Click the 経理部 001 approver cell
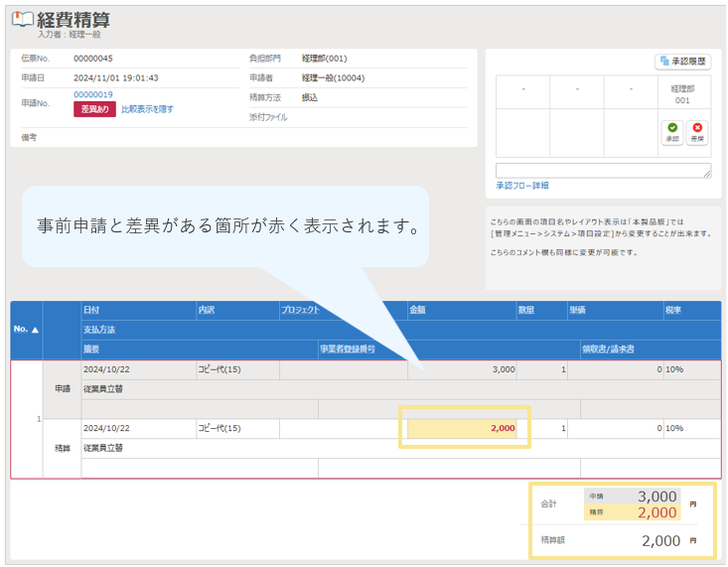 click(681, 94)
